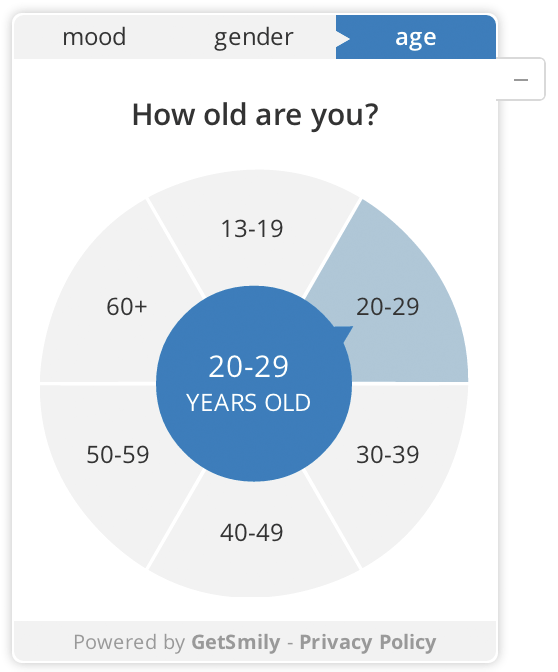Open the GetSmily link
Viewport: 558px width, 672px height.
pyautogui.click(x=236, y=642)
